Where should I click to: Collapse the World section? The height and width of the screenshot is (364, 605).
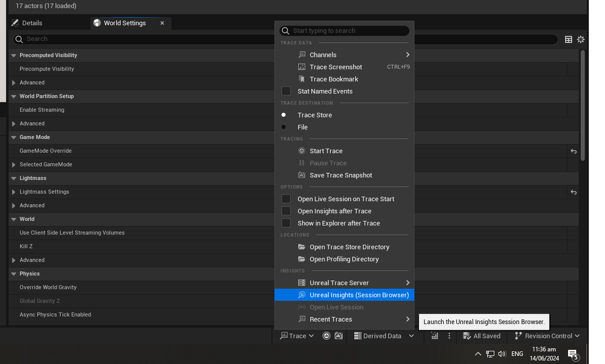pos(14,219)
